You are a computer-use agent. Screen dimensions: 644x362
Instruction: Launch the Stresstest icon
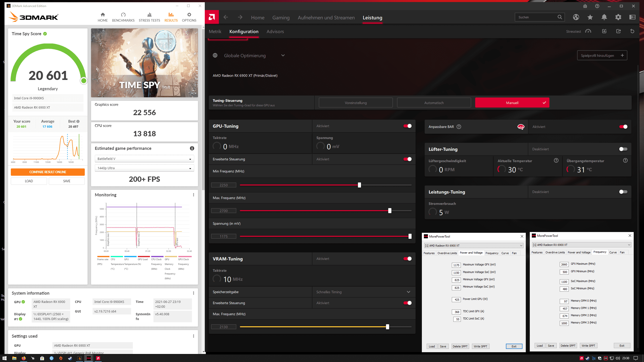[588, 31]
